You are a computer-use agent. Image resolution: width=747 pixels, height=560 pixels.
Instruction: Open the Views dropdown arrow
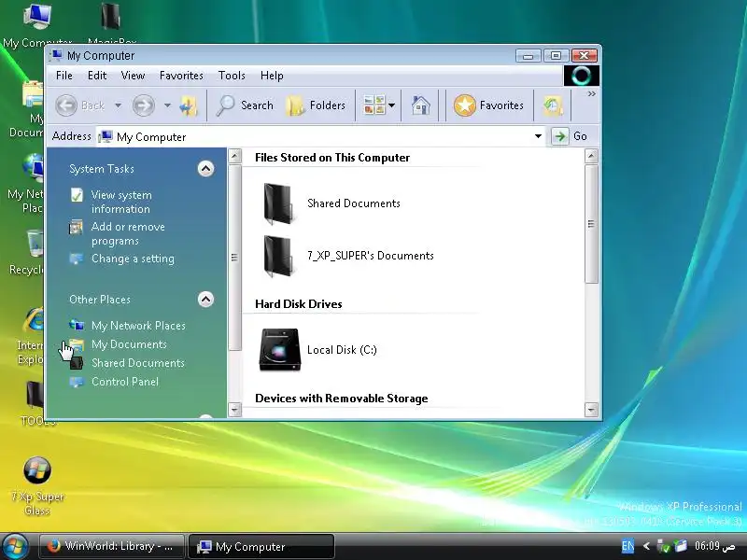pyautogui.click(x=391, y=105)
